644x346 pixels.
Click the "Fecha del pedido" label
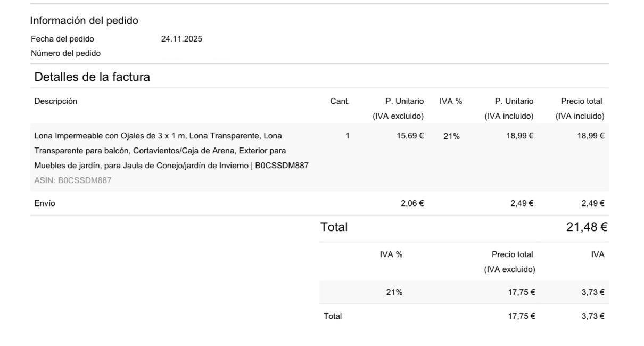(x=62, y=39)
